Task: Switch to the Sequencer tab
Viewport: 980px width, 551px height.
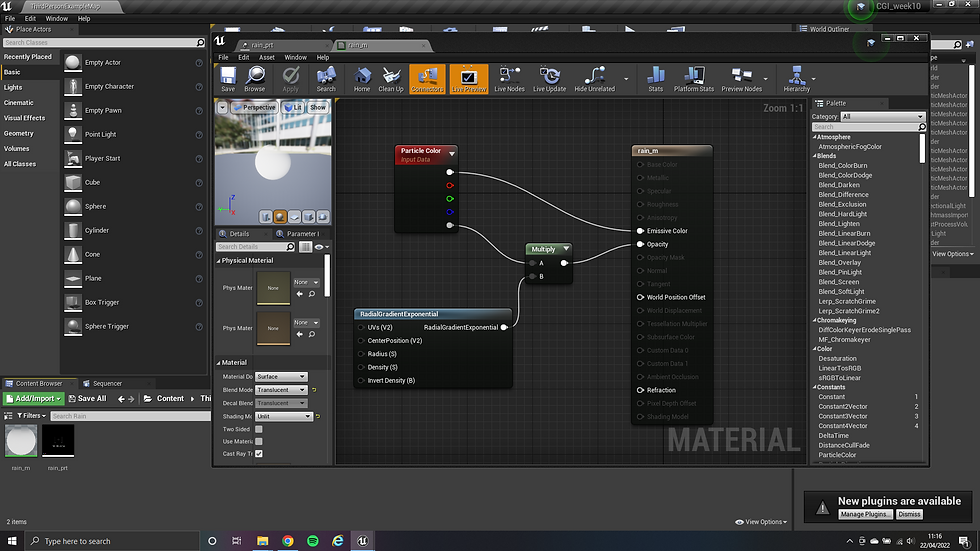Action: 107,384
